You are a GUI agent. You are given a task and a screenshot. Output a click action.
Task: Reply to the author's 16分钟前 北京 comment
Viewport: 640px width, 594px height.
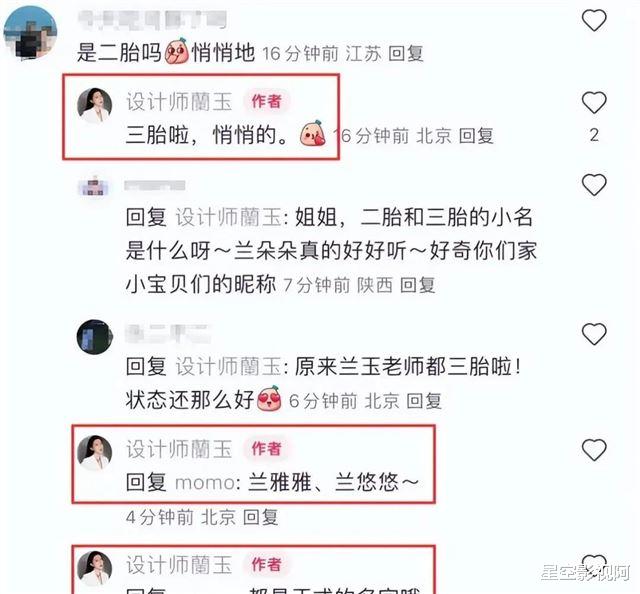(x=476, y=136)
